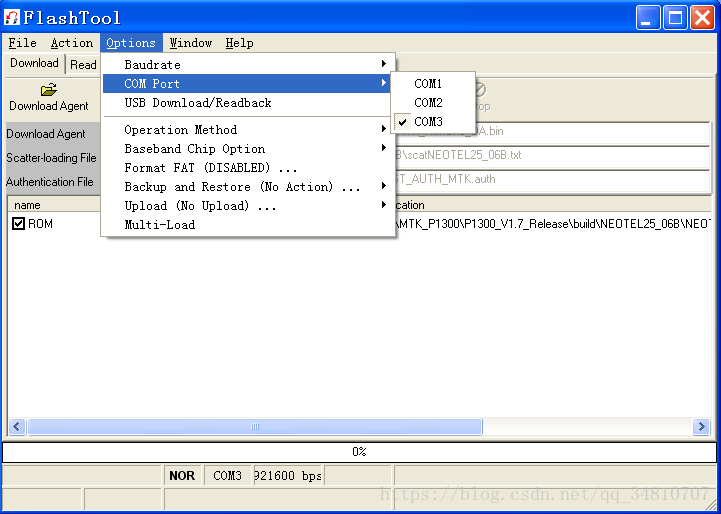
Task: Click the Authentication File label
Action: pyautogui.click(x=50, y=182)
